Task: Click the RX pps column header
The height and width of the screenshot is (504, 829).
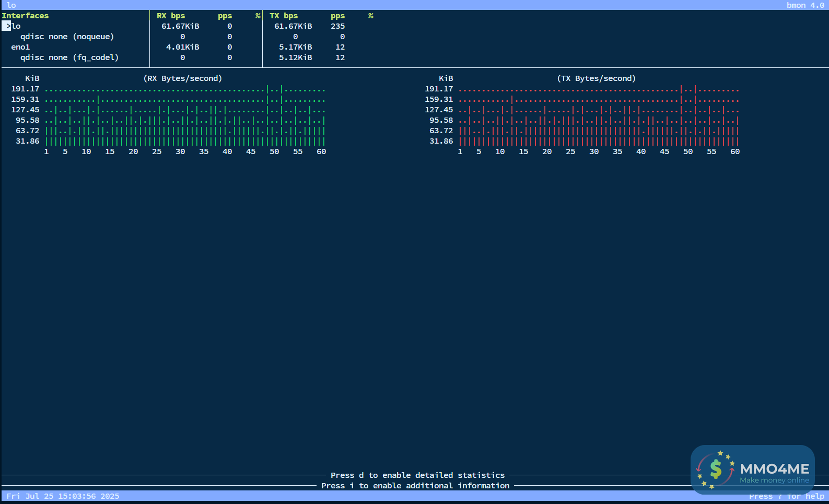Action: [225, 16]
